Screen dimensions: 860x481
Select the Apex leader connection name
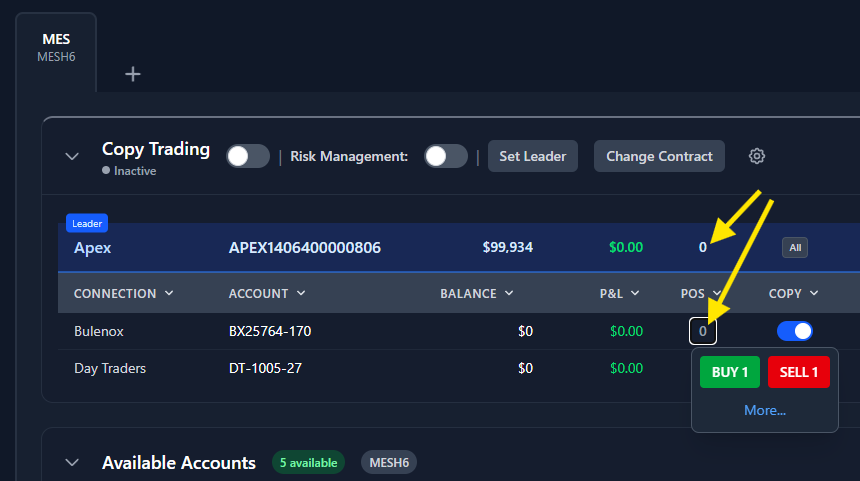tap(93, 248)
